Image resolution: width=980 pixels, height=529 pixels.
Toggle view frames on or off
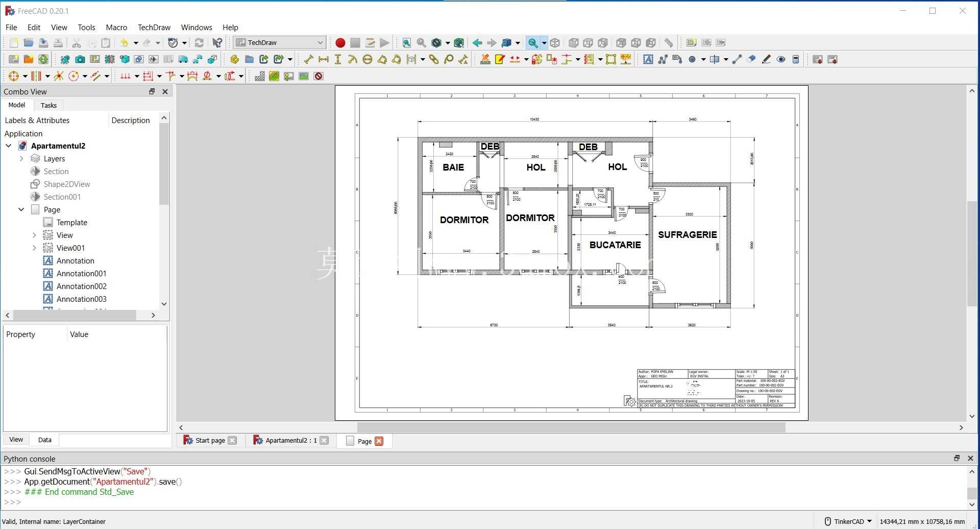(x=318, y=77)
